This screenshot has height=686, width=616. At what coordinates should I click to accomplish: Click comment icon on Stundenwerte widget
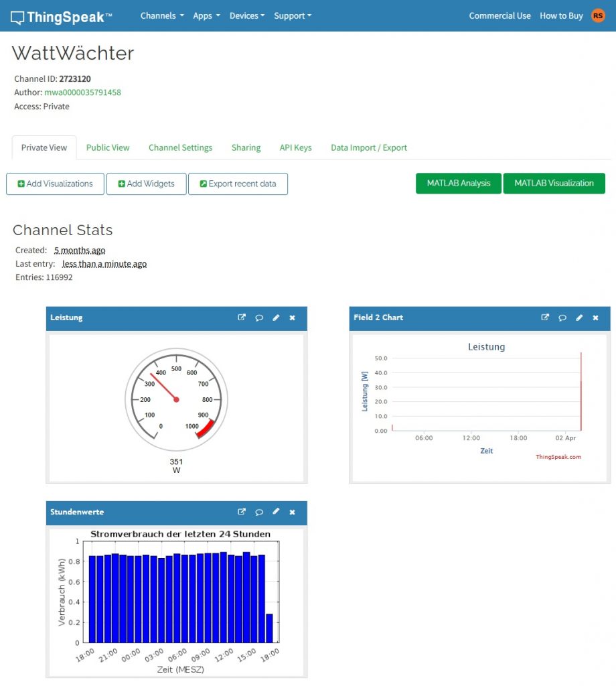tap(259, 512)
